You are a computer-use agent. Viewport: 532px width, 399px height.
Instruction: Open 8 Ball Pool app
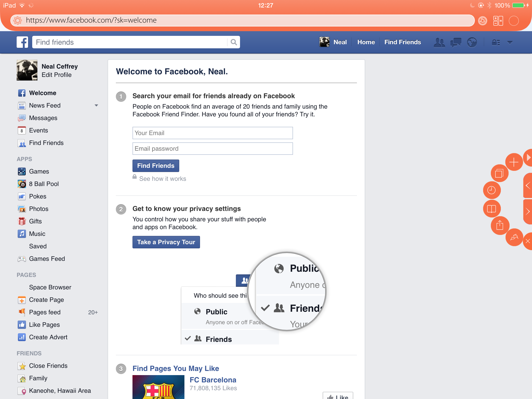[x=44, y=184]
